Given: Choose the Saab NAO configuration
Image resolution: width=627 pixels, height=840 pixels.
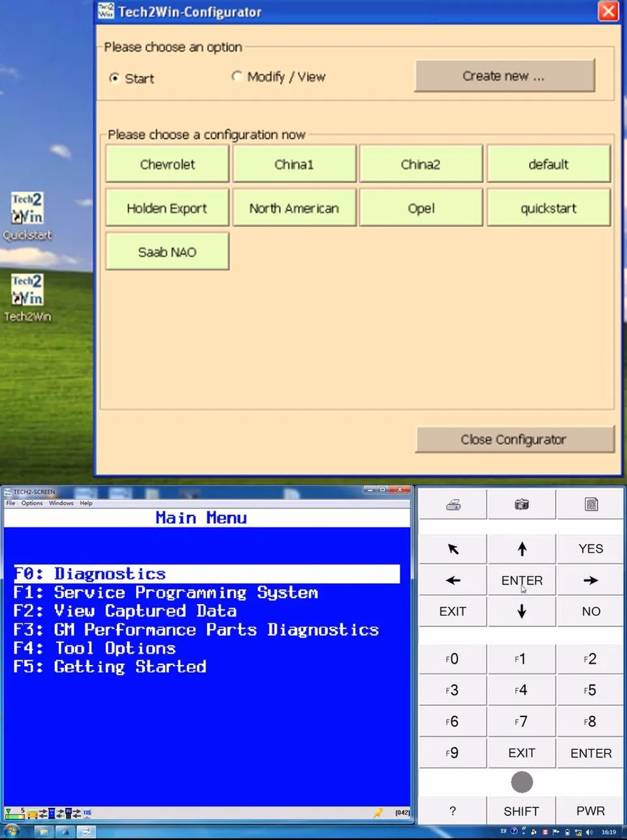Looking at the screenshot, I should pyautogui.click(x=167, y=251).
